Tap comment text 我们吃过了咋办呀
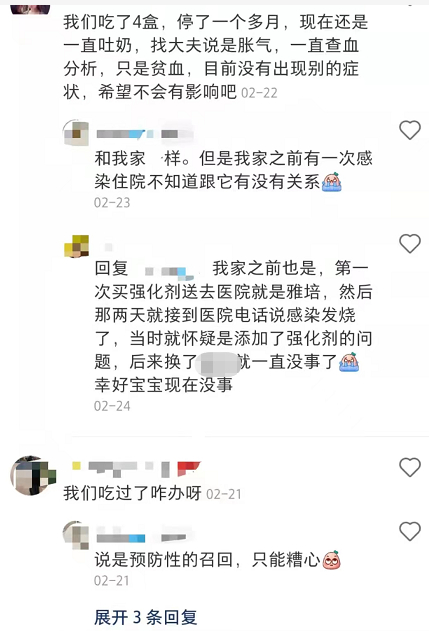Viewport: 429px width, 631px height. point(132,493)
